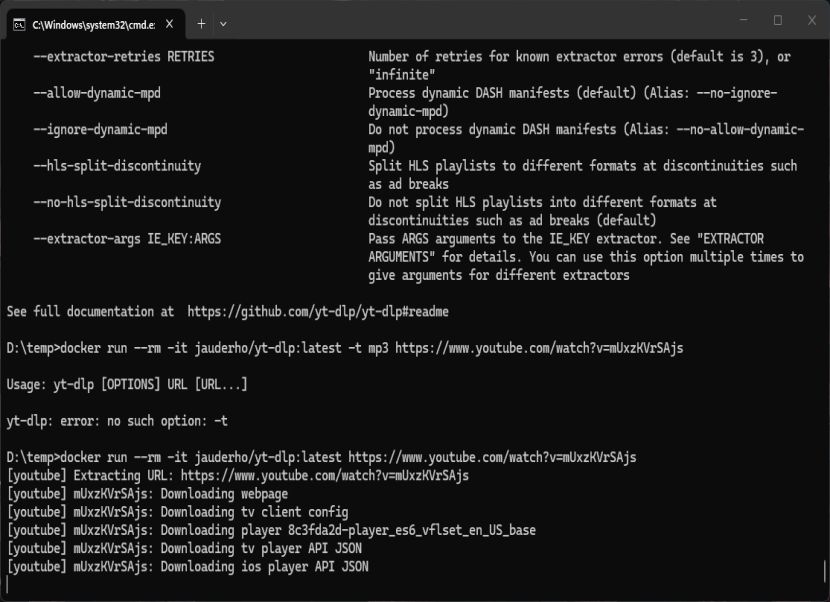The image size is (830, 602).
Task: Click 'Downloading webpage' log line
Action: (147, 493)
